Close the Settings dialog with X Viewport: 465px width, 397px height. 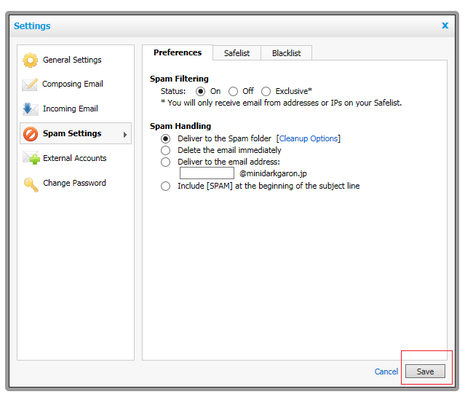[x=445, y=26]
